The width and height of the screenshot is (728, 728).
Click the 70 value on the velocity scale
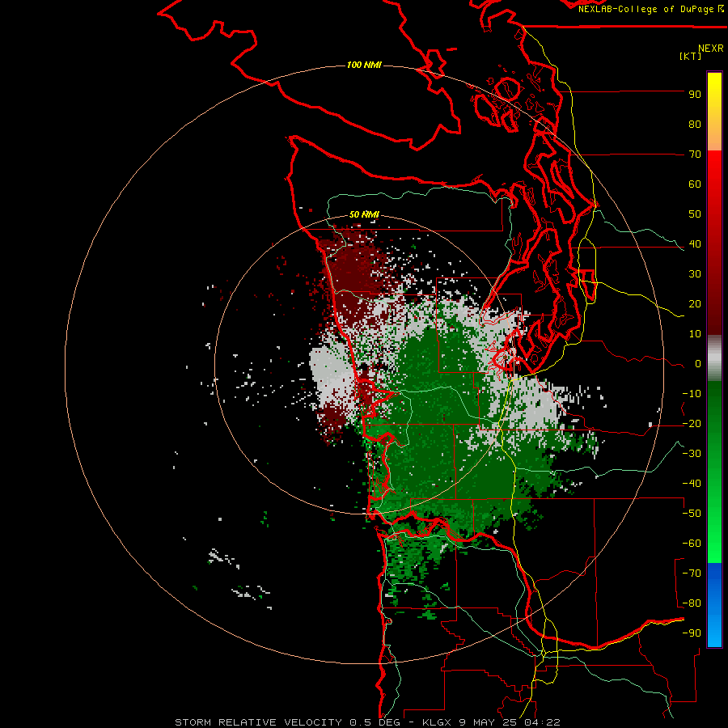pyautogui.click(x=695, y=154)
